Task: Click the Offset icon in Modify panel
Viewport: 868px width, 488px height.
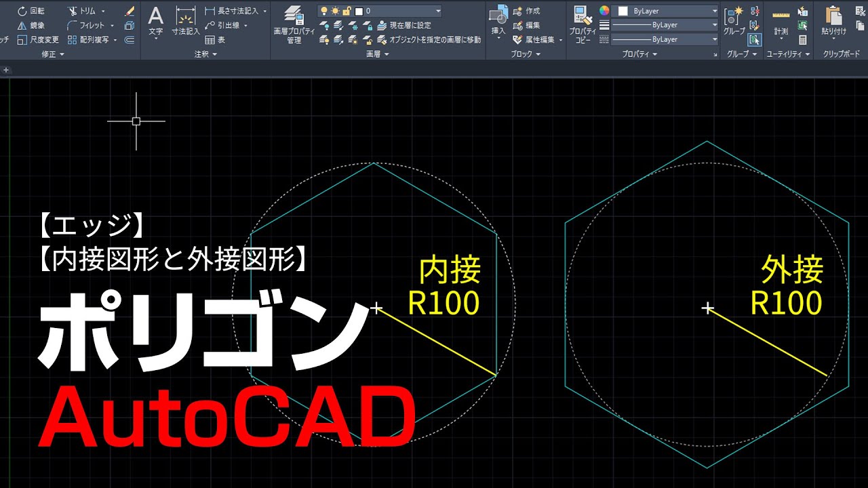Action: click(130, 39)
